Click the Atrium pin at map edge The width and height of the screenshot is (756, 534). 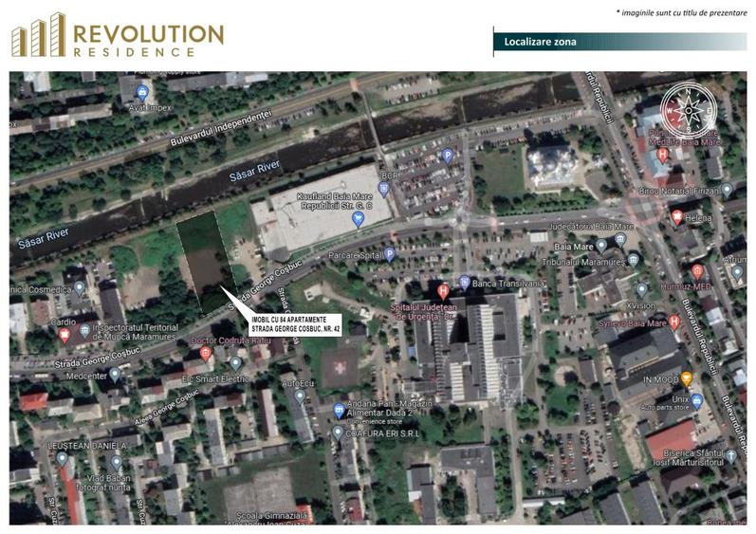[737, 272]
